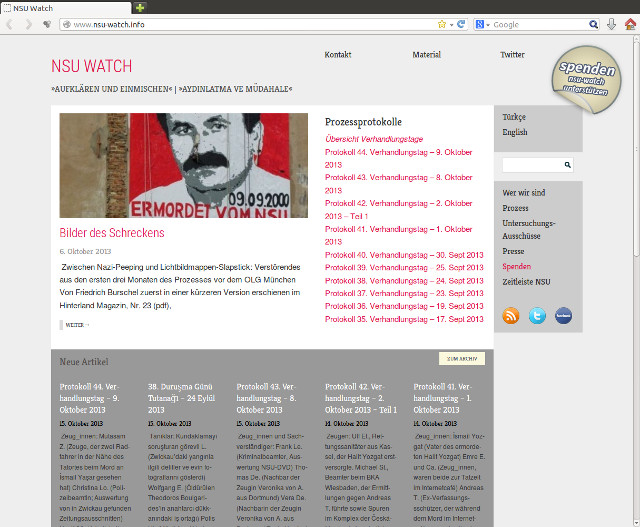Viewport: 640px width, 527px height.
Task: Switch site language to English
Action: [x=515, y=132]
